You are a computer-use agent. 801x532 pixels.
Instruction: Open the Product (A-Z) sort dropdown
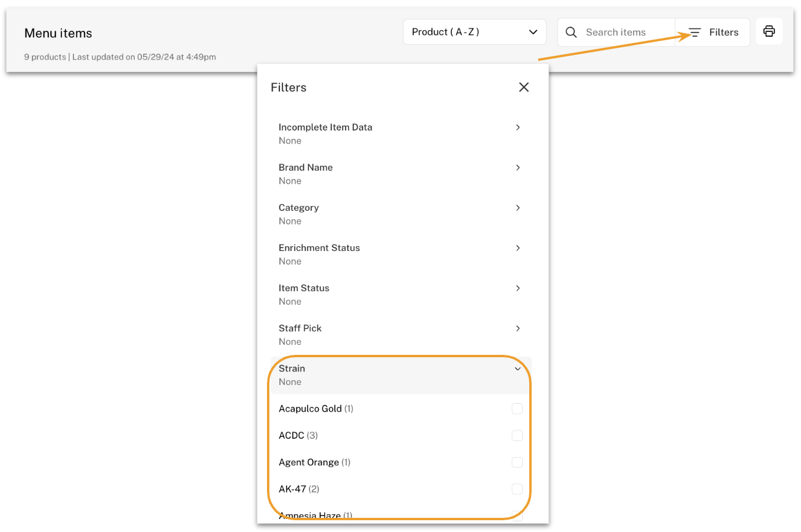tap(474, 32)
